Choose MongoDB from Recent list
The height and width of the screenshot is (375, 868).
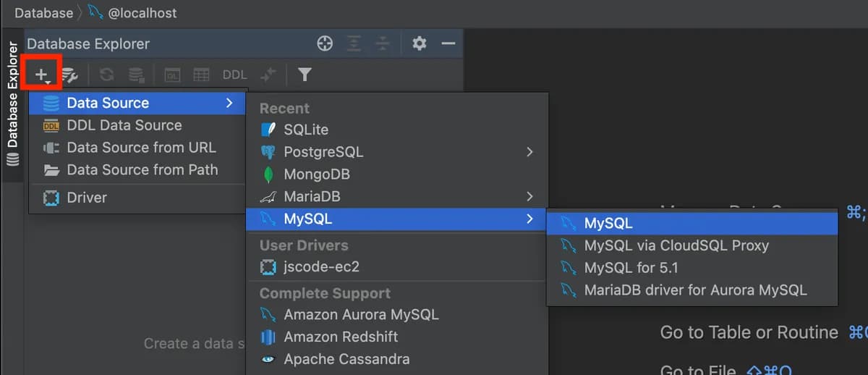[x=397, y=174]
